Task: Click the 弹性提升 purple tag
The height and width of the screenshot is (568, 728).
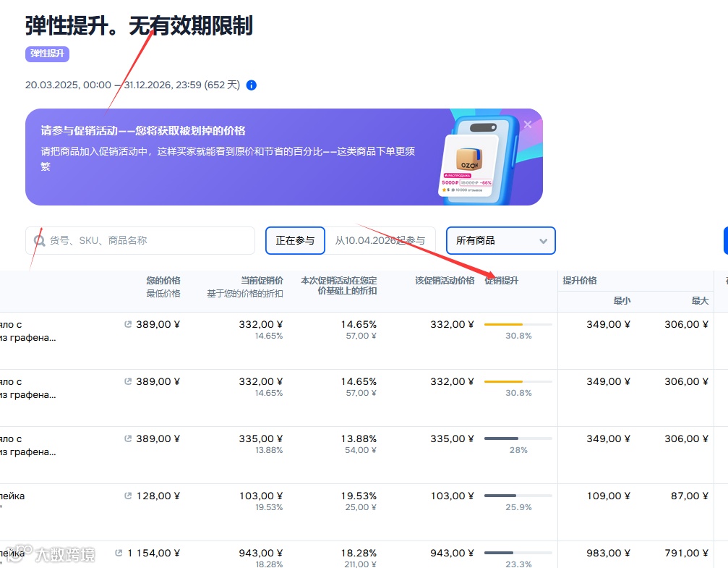Action: click(x=48, y=54)
